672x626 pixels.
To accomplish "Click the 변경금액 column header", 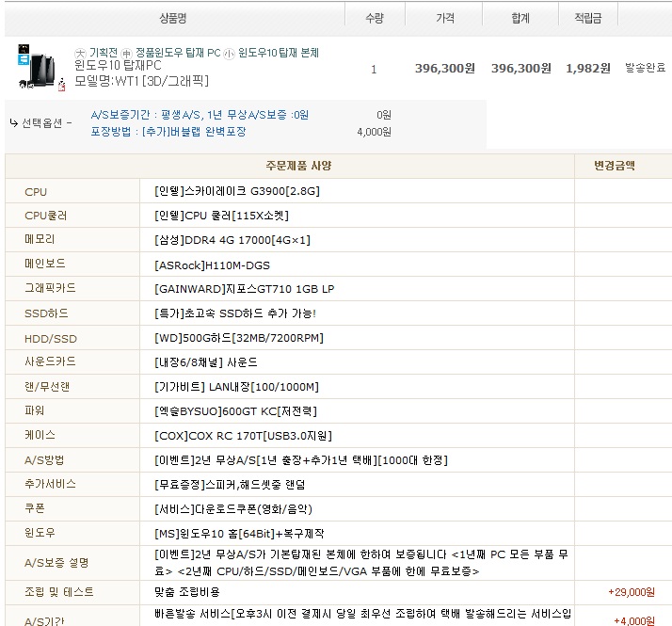I will click(615, 166).
